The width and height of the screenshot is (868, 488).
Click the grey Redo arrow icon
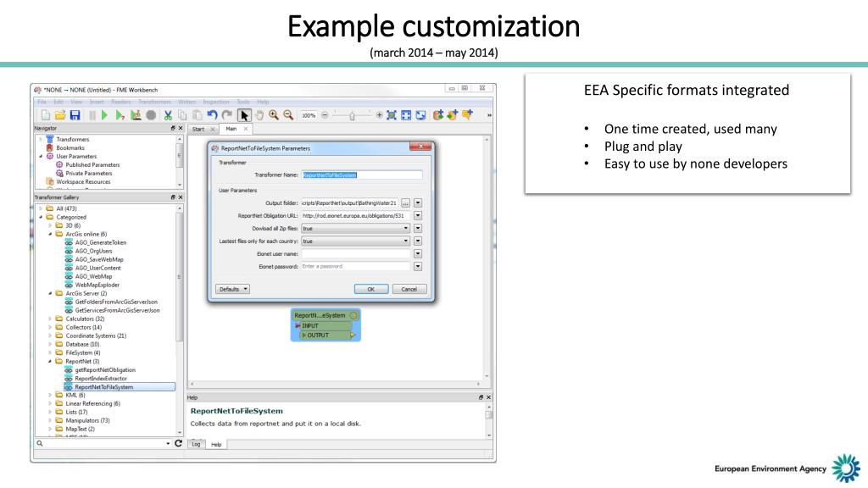[x=227, y=115]
